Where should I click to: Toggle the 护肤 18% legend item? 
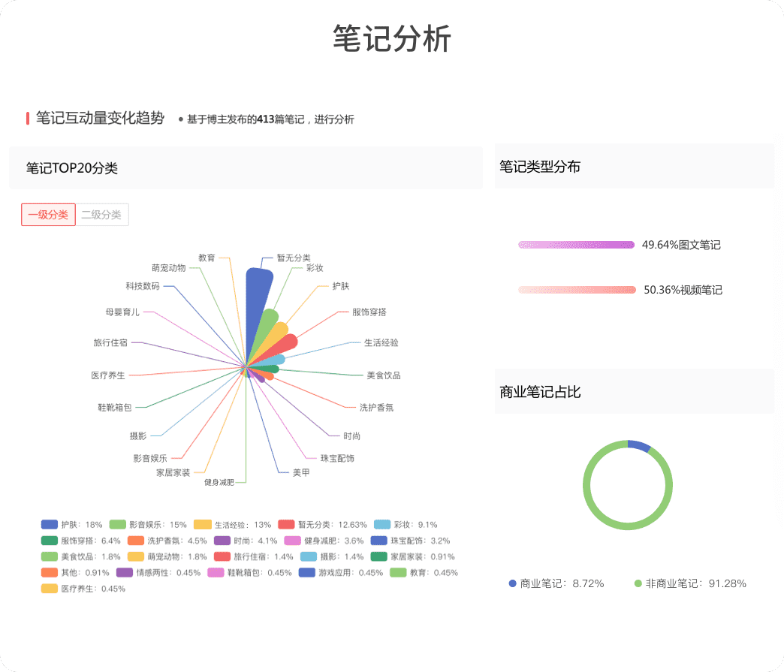(72, 524)
